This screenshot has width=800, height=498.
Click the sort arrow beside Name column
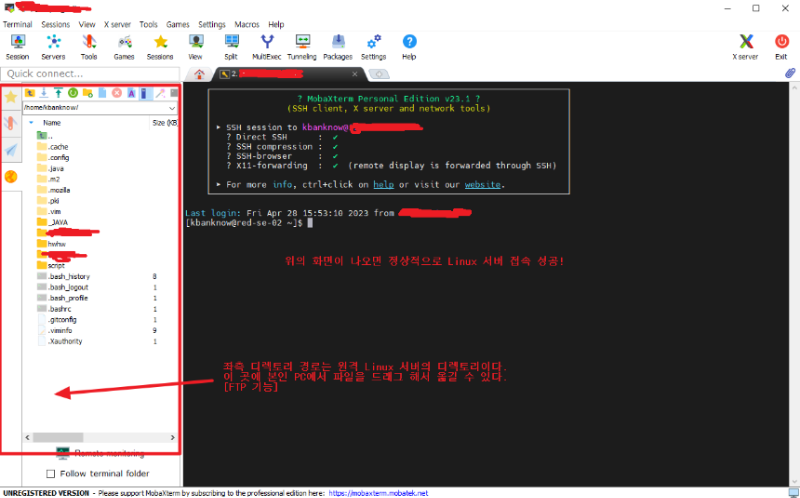31,123
